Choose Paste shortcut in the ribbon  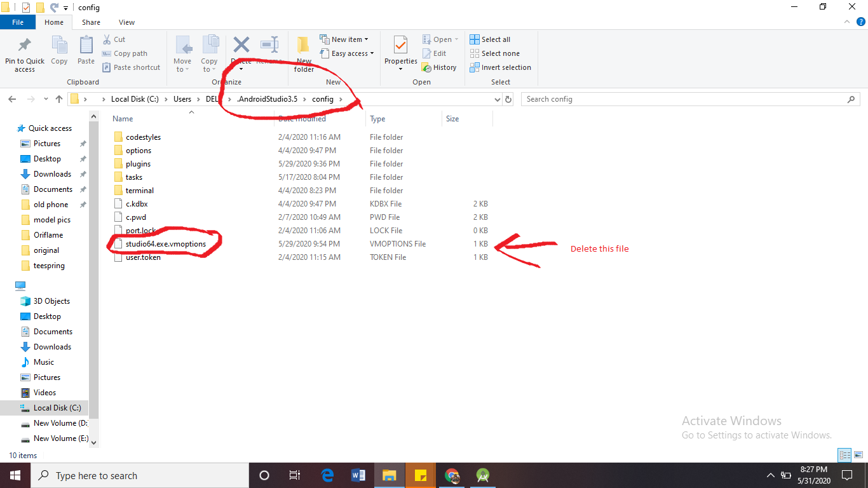pos(131,67)
